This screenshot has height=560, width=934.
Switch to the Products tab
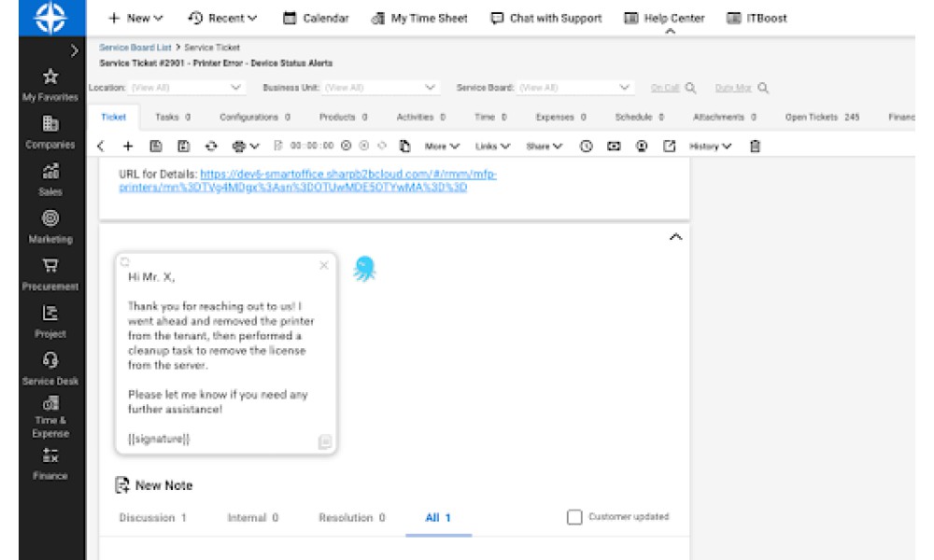click(x=343, y=118)
